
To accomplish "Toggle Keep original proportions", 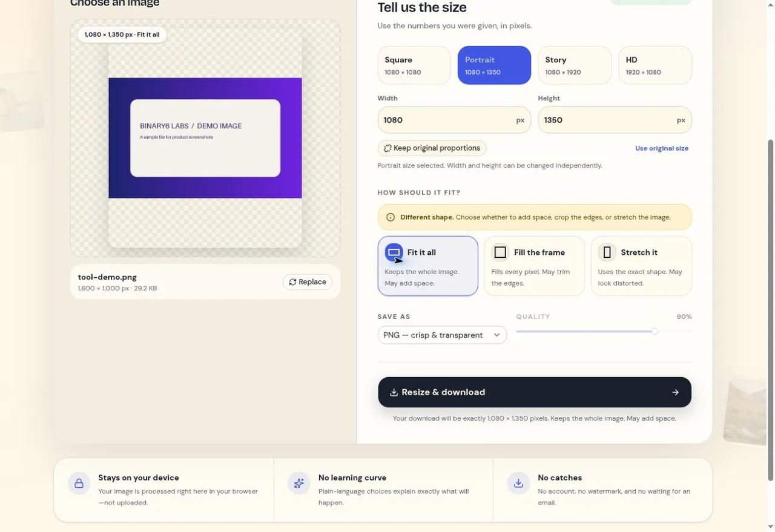I will [x=432, y=148].
